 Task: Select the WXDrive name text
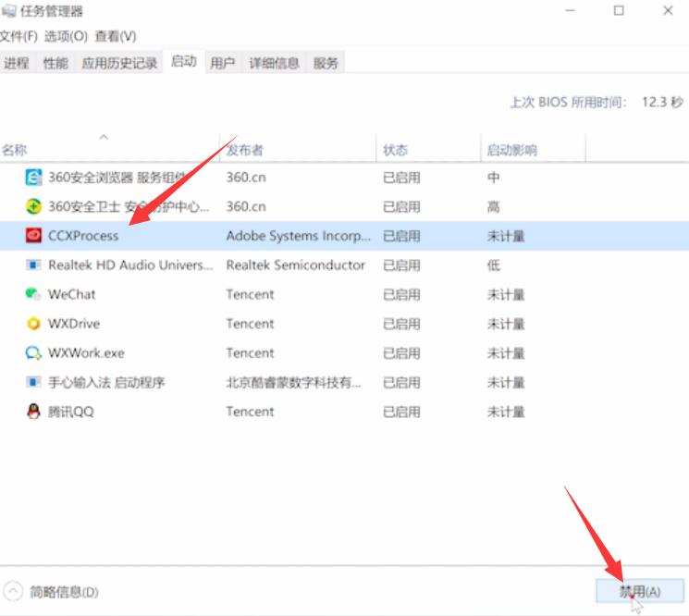(x=74, y=324)
